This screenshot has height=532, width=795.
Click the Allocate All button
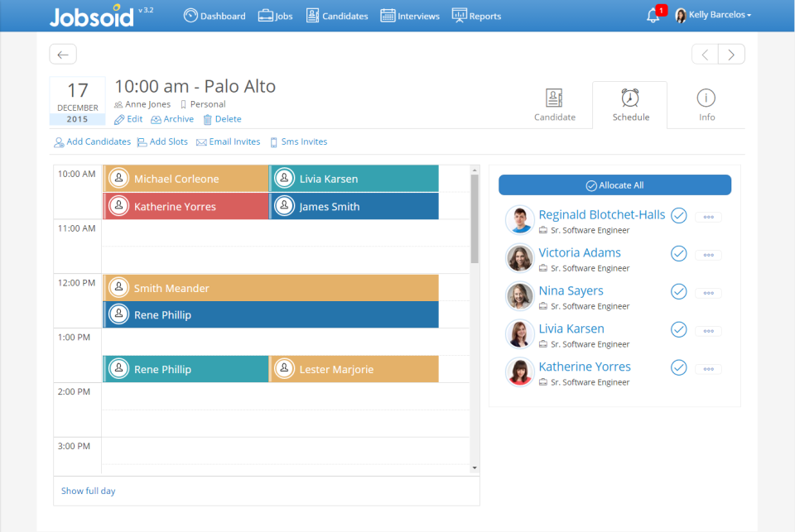click(614, 185)
